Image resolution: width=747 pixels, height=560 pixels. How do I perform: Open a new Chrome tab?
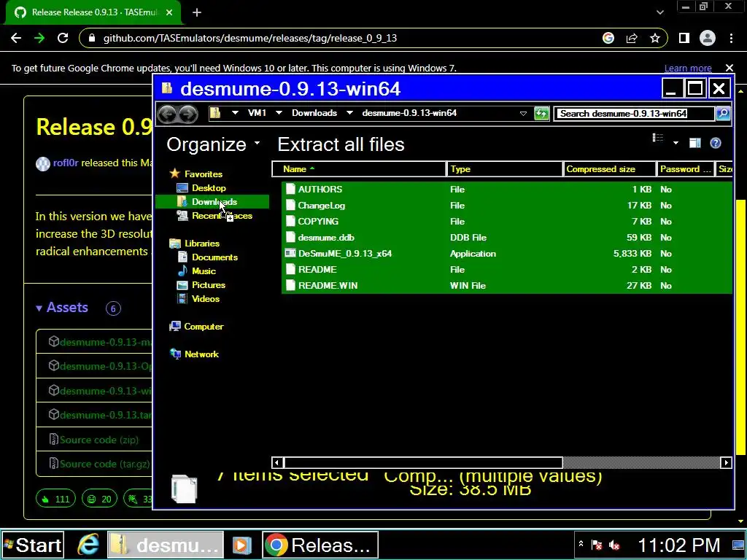click(197, 12)
